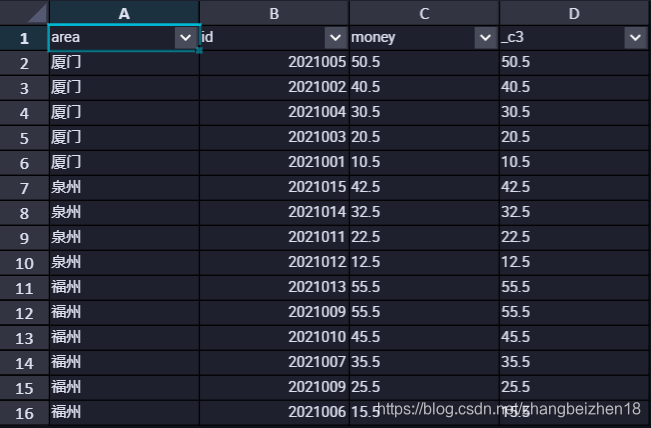Click _c3 cell showing 10.5
Image resolution: width=651 pixels, height=428 pixels.
click(574, 163)
